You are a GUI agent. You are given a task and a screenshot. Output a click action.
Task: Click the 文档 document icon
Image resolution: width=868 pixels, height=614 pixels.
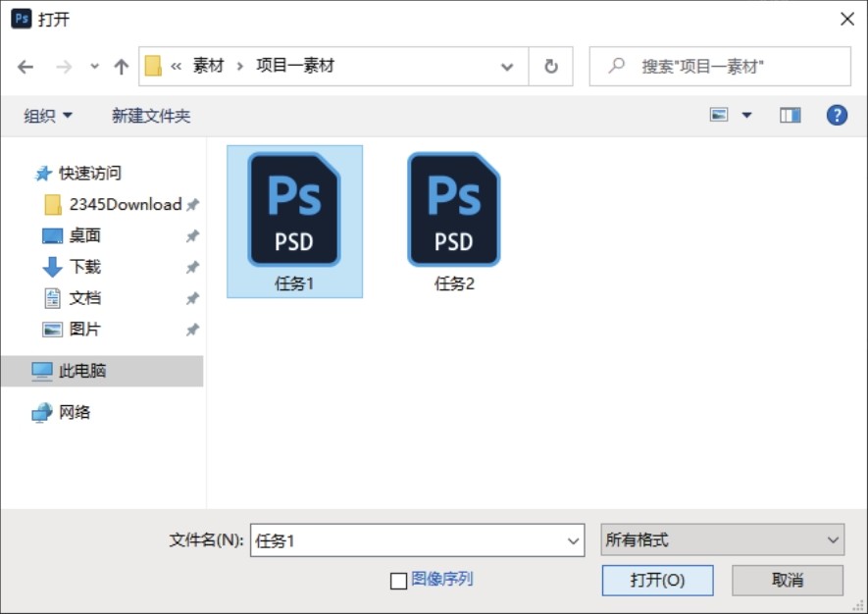(53, 298)
